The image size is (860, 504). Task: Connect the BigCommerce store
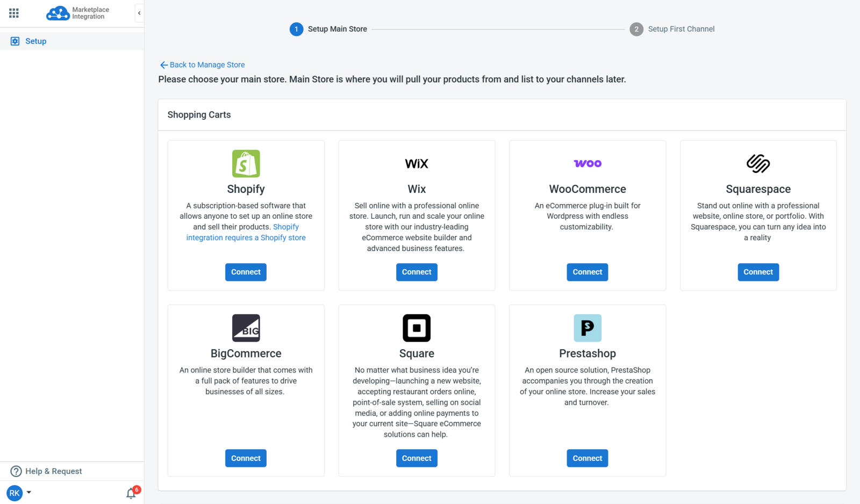tap(246, 458)
